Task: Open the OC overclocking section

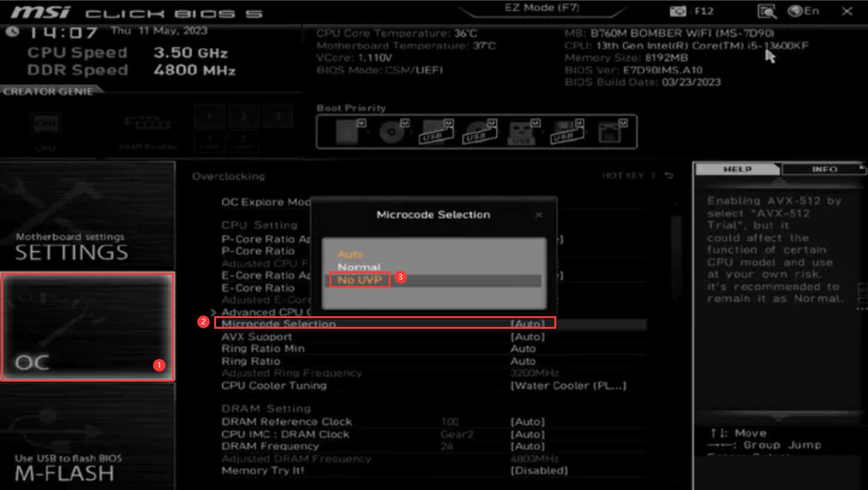Action: [88, 327]
